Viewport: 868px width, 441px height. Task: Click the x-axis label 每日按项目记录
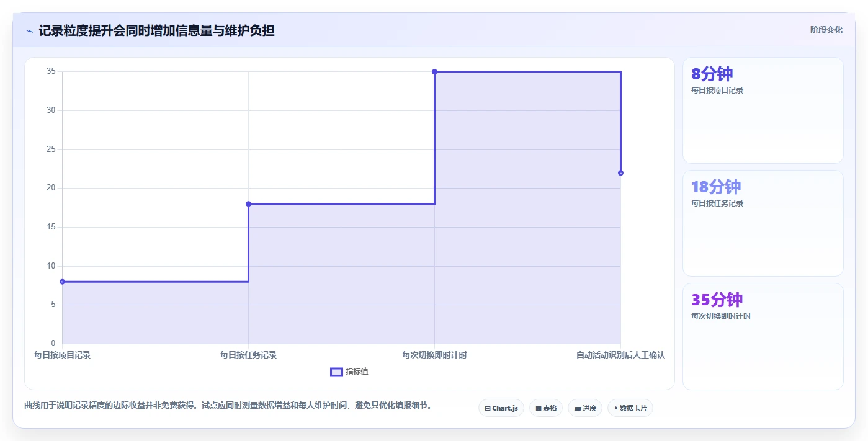pos(62,355)
